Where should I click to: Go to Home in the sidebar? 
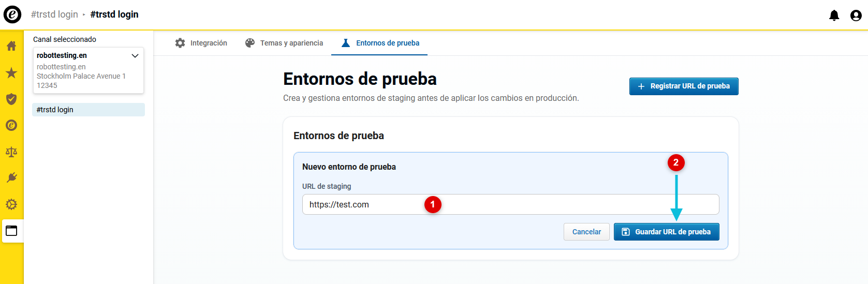(x=11, y=46)
